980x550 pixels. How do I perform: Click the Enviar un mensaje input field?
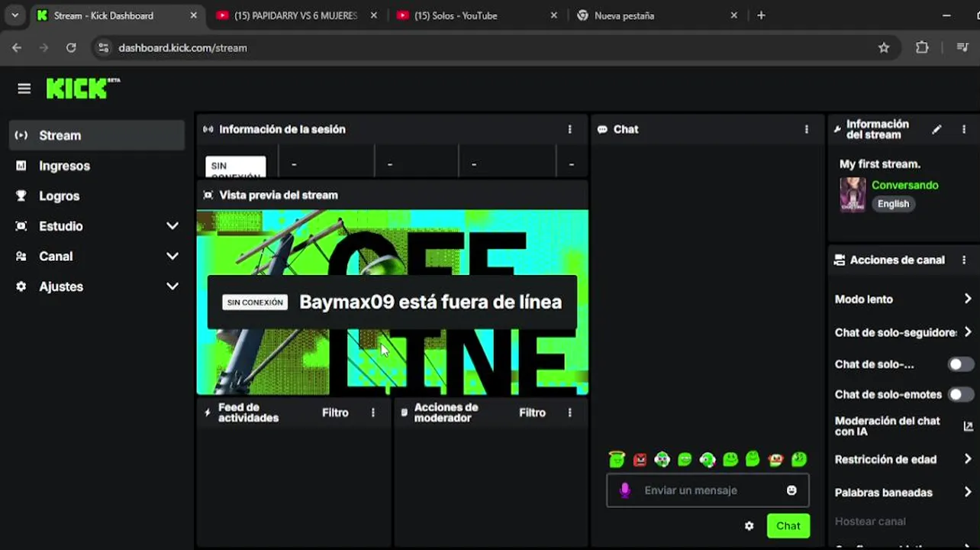tap(708, 490)
